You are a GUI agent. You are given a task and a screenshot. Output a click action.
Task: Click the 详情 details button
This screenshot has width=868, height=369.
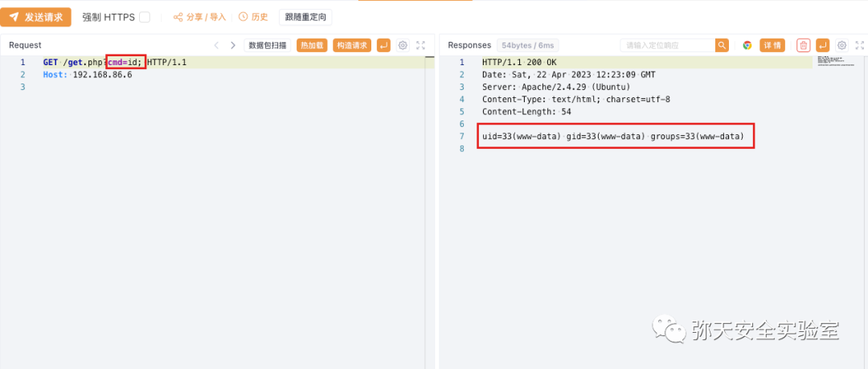coord(772,46)
